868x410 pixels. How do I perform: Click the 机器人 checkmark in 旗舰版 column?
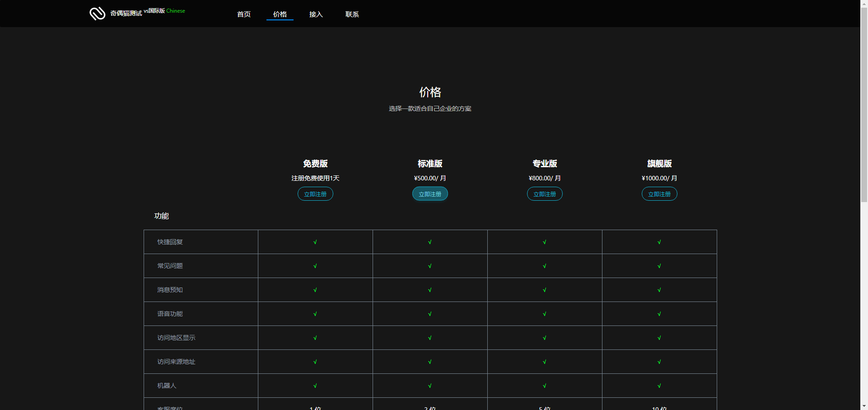tap(659, 386)
